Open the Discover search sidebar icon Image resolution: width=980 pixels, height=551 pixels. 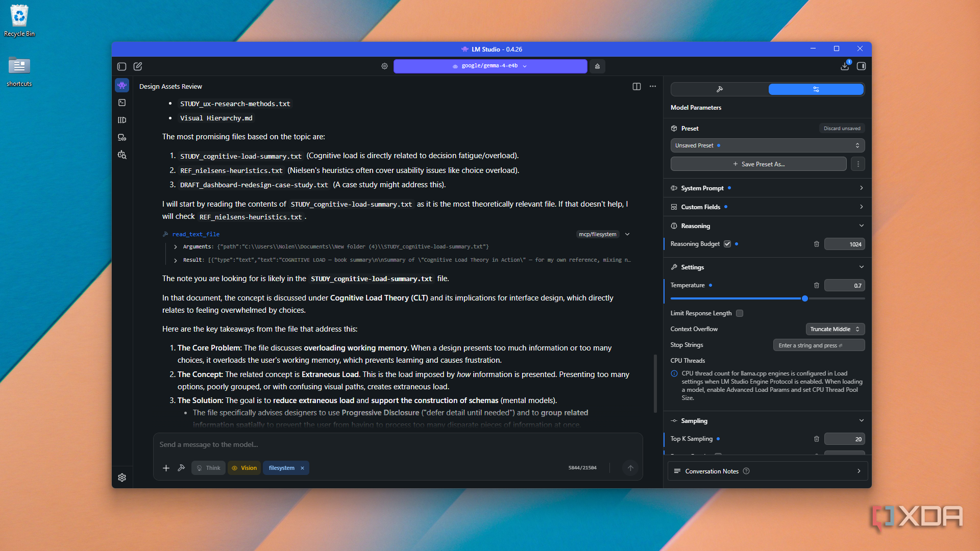[x=122, y=155]
